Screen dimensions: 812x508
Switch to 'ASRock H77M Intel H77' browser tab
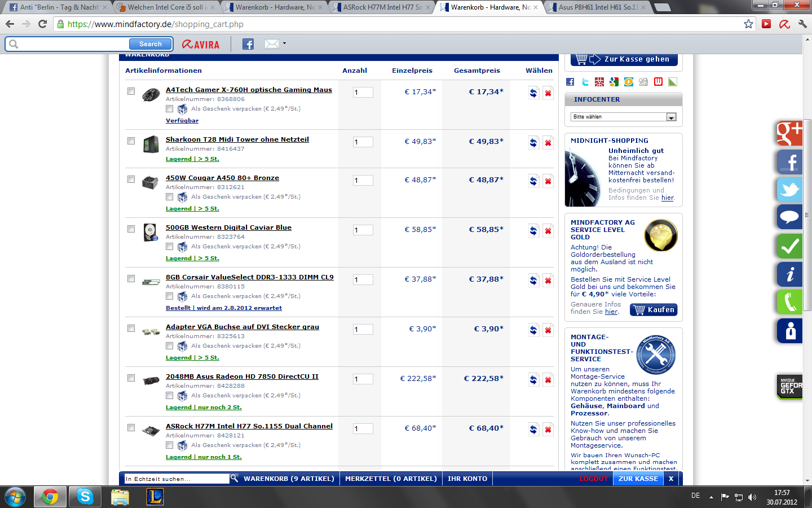coord(382,7)
